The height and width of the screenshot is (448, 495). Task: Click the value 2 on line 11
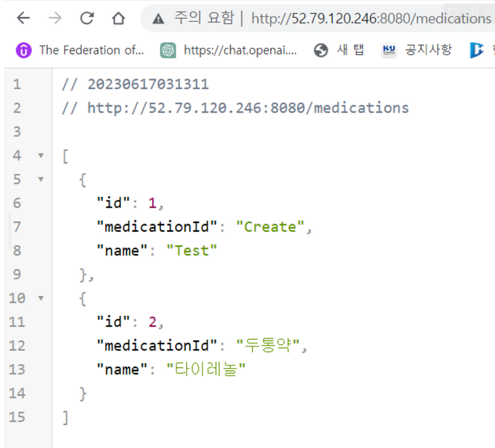point(153,322)
